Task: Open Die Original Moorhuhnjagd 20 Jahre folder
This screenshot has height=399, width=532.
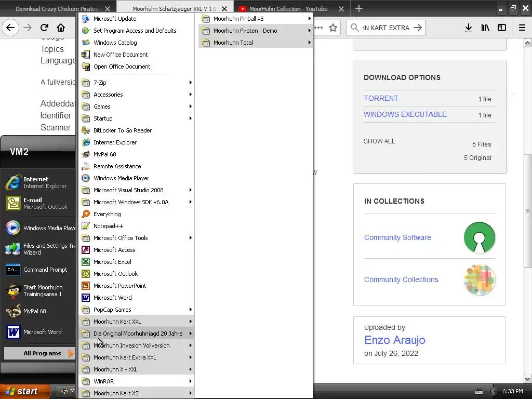Action: point(136,334)
